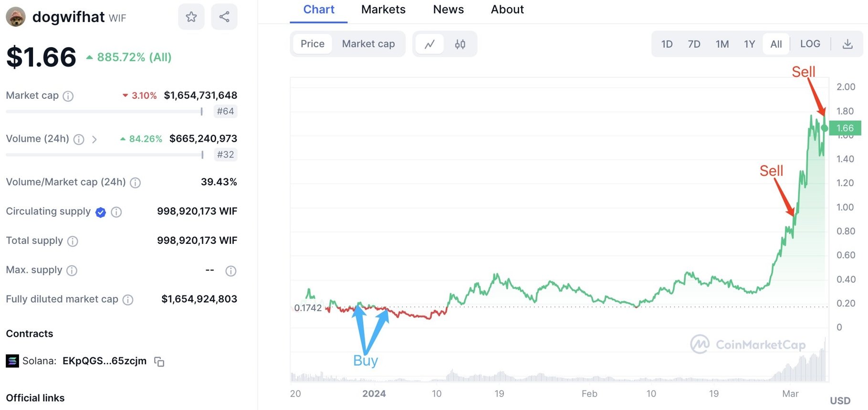Open the Markets tab
Screen dimensions: 868x410
click(383, 10)
